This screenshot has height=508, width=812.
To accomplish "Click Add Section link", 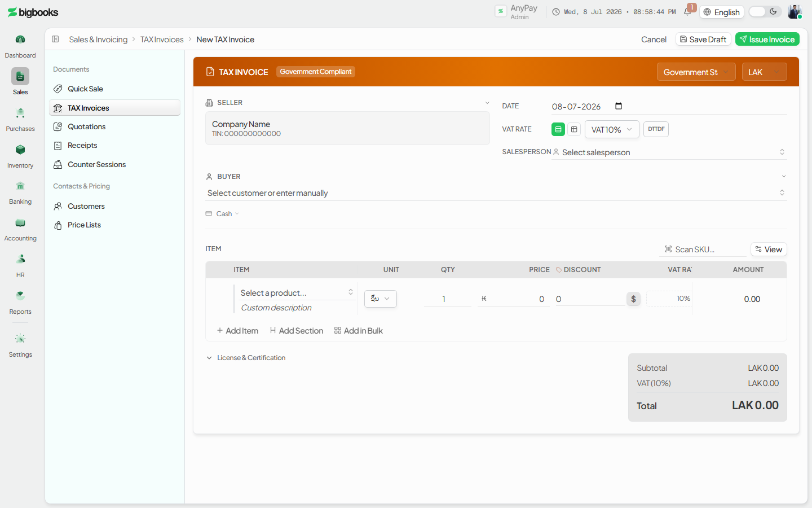I will click(x=297, y=331).
